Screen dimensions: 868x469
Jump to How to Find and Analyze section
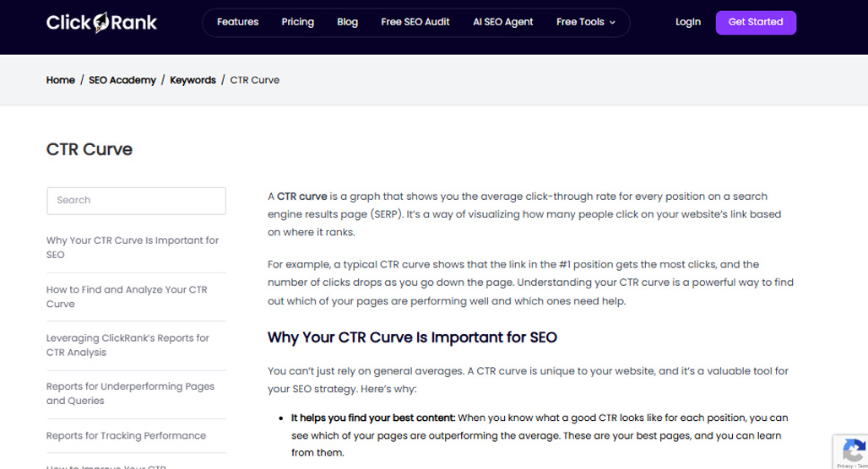pyautogui.click(x=127, y=296)
